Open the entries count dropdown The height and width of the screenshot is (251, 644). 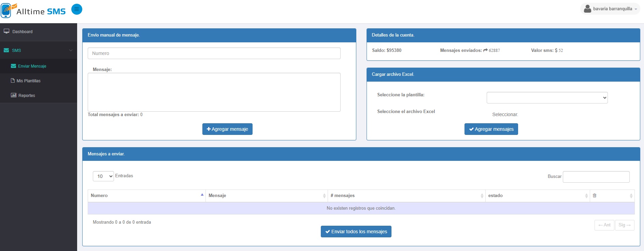click(103, 176)
